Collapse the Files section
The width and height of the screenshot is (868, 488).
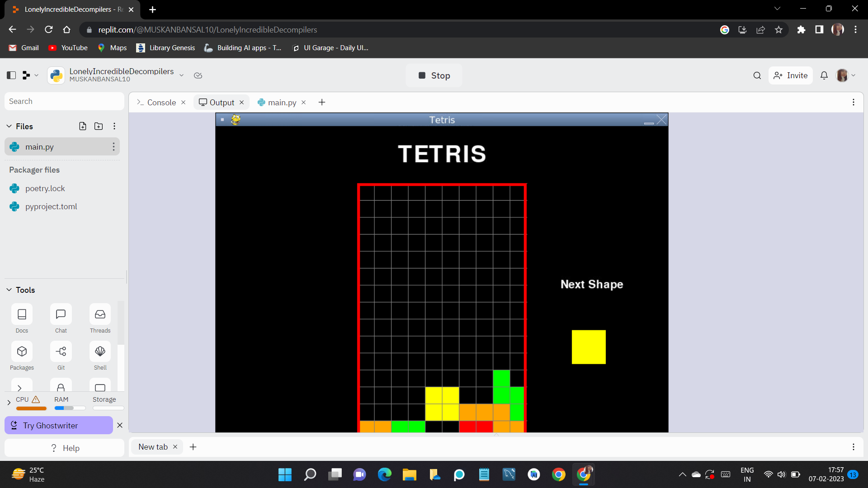[9, 126]
